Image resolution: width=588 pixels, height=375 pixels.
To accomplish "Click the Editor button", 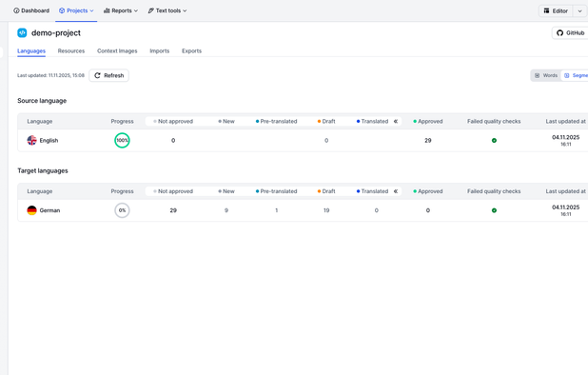I will pyautogui.click(x=556, y=10).
